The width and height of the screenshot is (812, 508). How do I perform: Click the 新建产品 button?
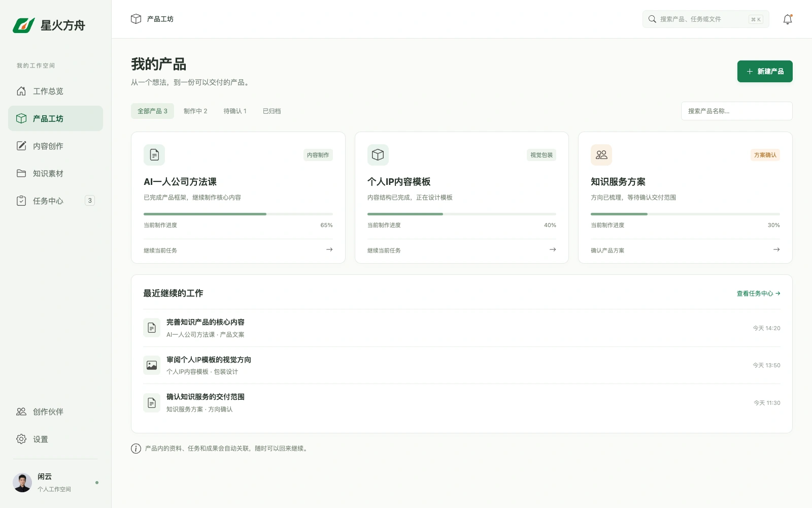pos(765,72)
